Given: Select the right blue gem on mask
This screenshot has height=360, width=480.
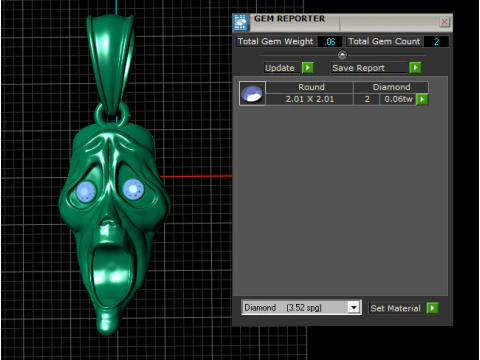Looking at the screenshot, I should (x=133, y=189).
